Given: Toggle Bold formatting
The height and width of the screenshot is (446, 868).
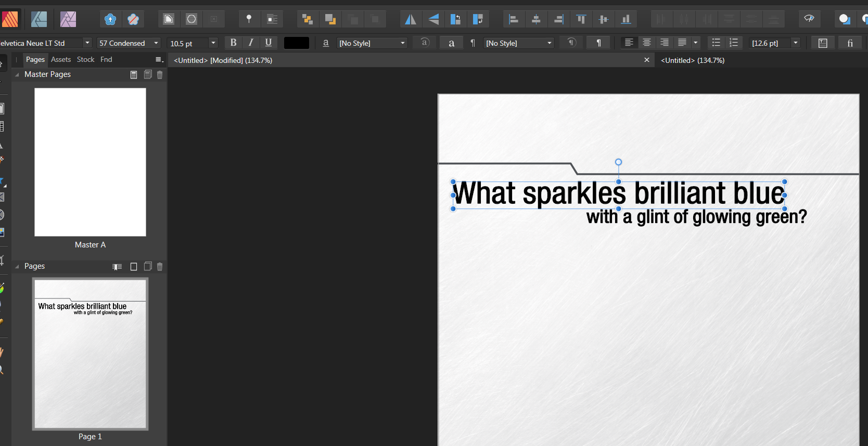Looking at the screenshot, I should 233,43.
